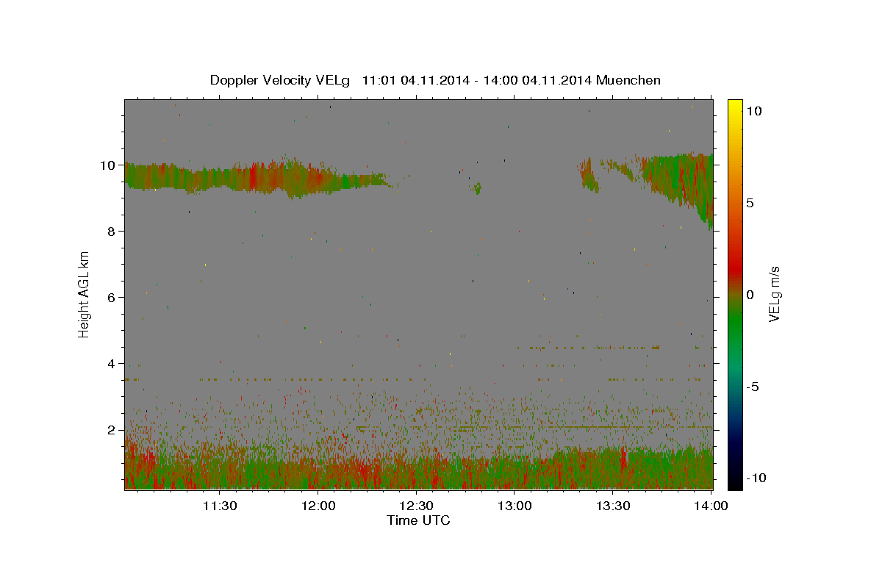Click the 12:30 time tick label
The width and height of the screenshot is (882, 588).
(x=416, y=506)
